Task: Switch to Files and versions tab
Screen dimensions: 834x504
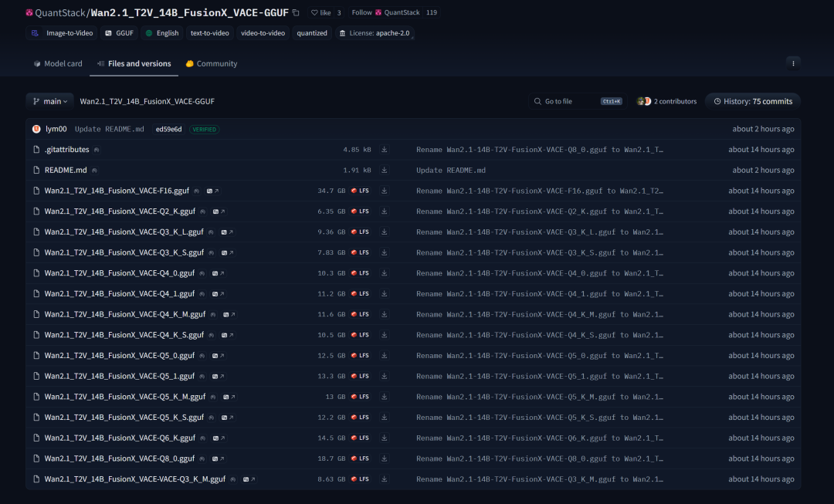Action: coord(134,64)
